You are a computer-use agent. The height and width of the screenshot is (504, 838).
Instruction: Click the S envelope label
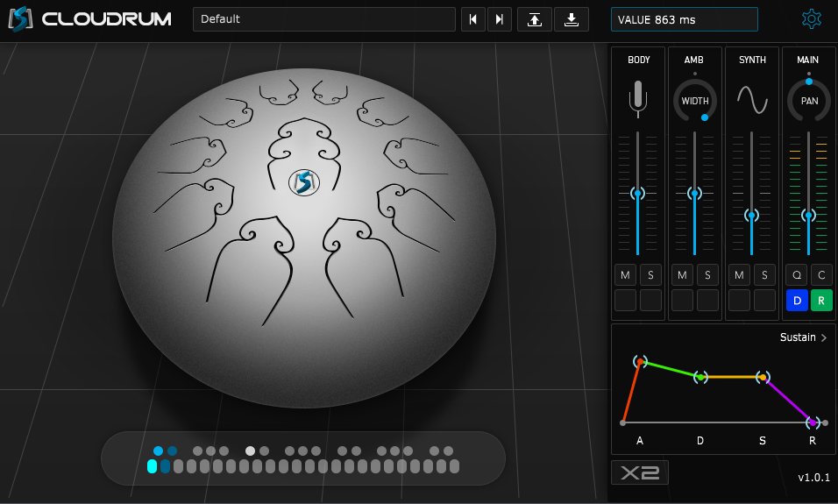[763, 441]
